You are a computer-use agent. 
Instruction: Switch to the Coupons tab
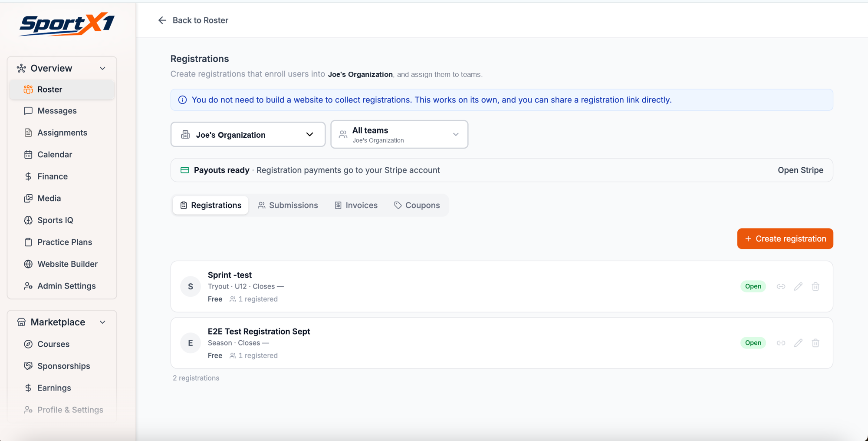417,205
